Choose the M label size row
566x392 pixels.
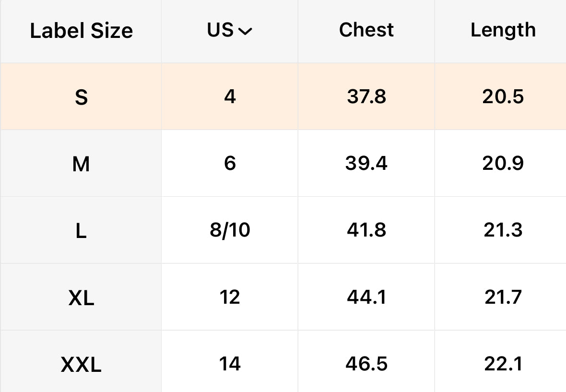[81, 165]
